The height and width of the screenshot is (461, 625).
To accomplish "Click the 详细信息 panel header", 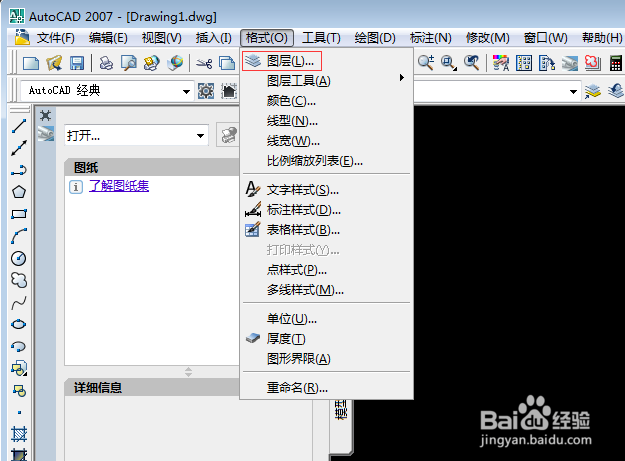I will point(152,387).
